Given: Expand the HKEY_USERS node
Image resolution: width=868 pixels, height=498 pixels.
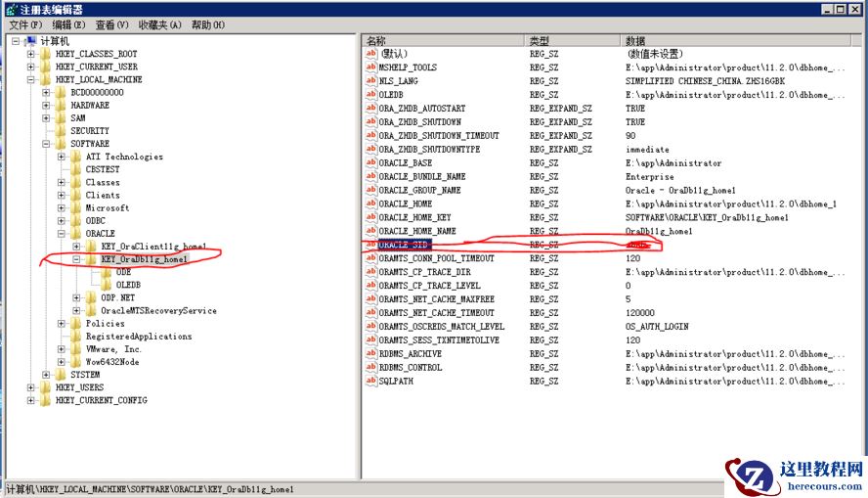Looking at the screenshot, I should (x=31, y=387).
